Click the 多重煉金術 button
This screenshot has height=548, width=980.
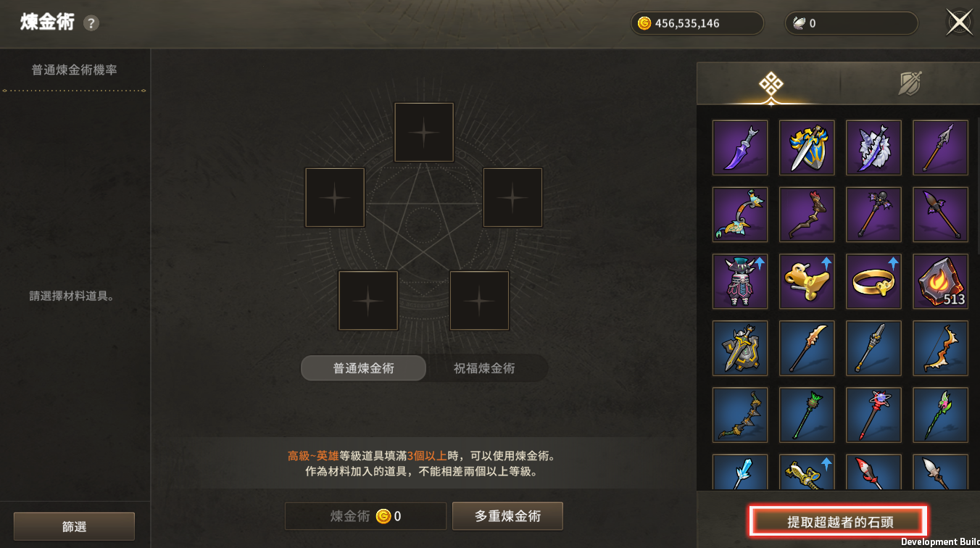coord(507,516)
